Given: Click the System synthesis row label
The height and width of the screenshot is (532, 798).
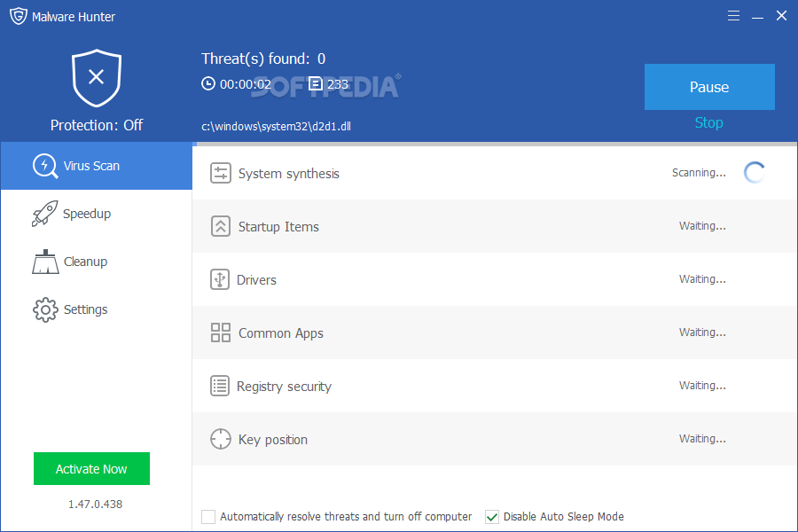Looking at the screenshot, I should 288,174.
